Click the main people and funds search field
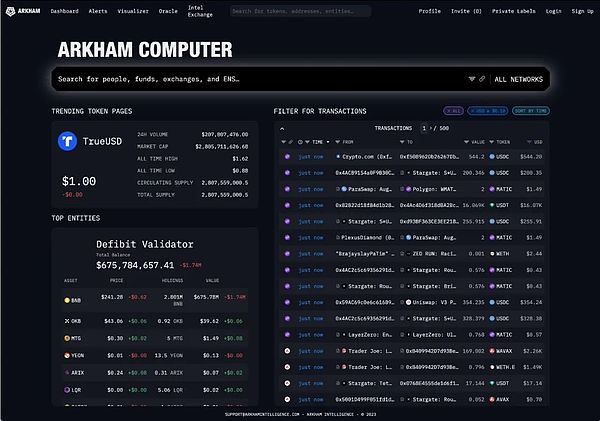The height and width of the screenshot is (421, 600). click(260, 79)
